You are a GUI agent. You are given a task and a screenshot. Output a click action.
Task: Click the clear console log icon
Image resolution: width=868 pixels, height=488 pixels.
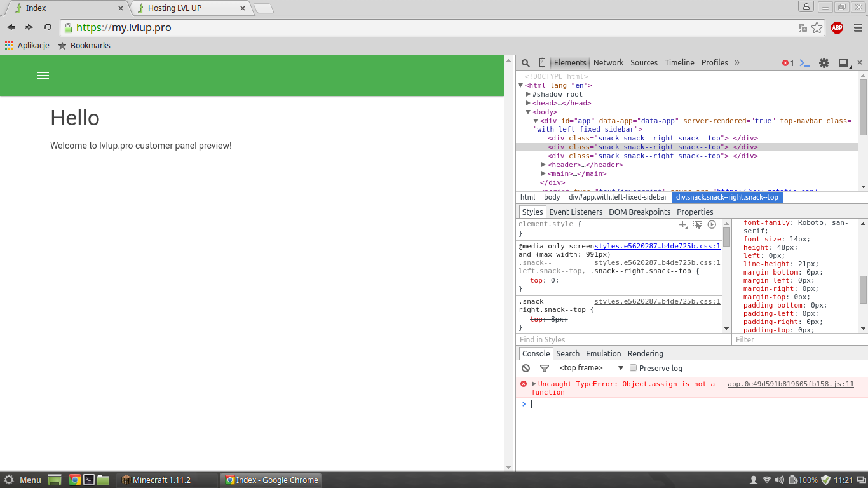point(526,369)
